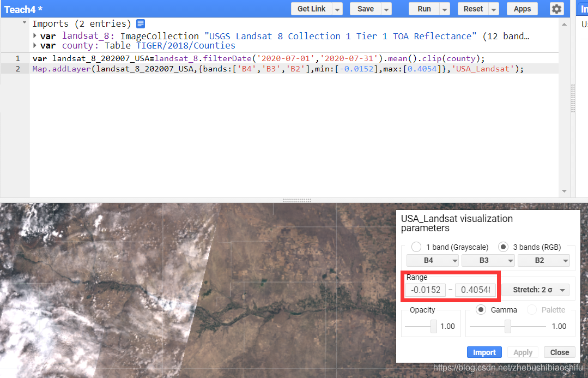Switch to 1 band (Grayscale) mode
Viewport: 588px width, 378px height.
click(416, 247)
